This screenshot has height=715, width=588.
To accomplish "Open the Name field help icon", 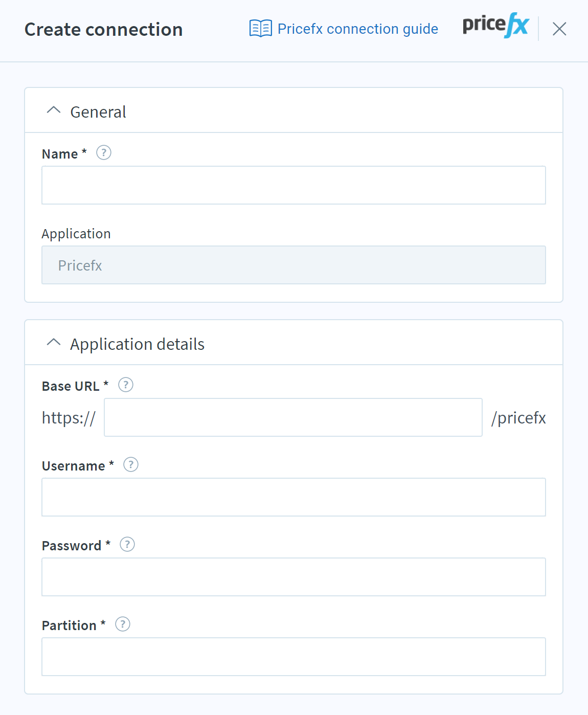I will click(x=103, y=152).
